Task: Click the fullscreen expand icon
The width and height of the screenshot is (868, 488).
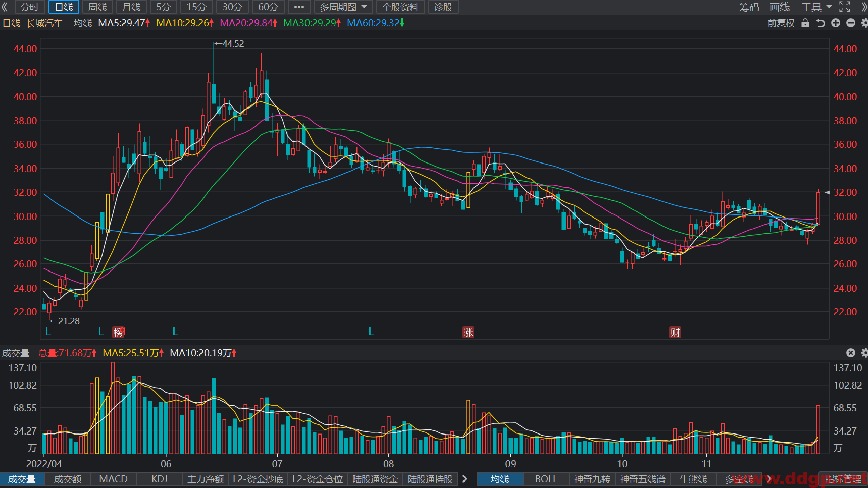Action: pos(845,7)
